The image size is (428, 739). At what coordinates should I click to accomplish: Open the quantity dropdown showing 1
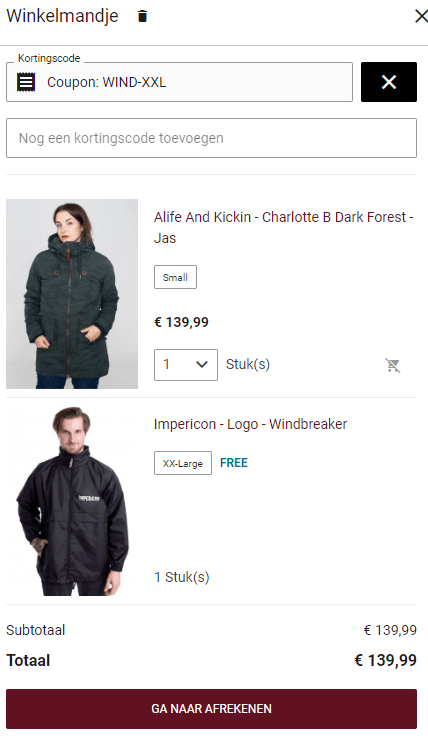(186, 365)
